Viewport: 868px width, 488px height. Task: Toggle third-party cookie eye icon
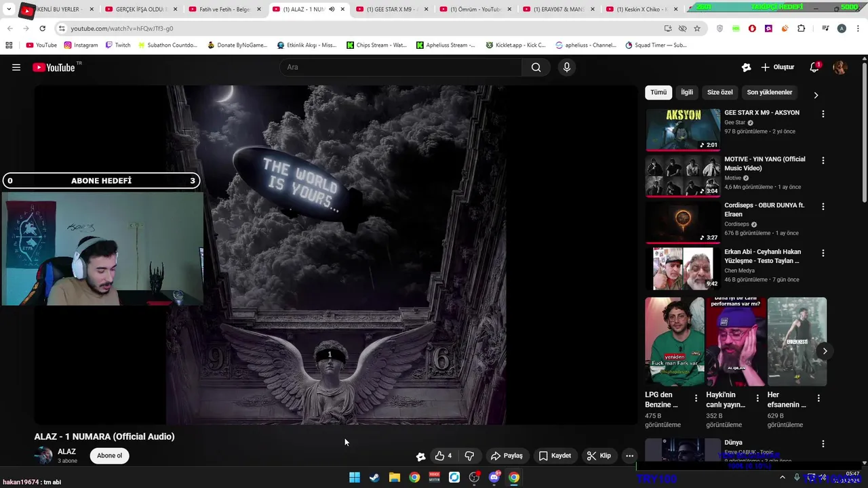pyautogui.click(x=682, y=28)
